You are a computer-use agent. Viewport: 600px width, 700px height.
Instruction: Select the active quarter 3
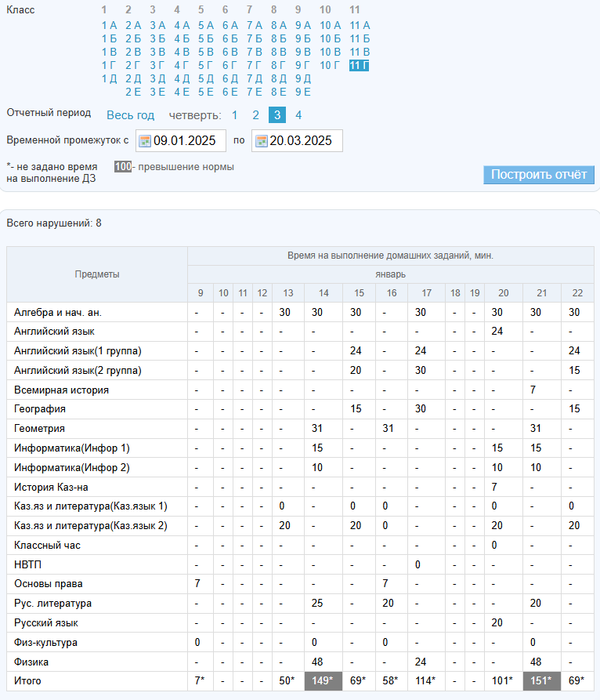tap(277, 115)
